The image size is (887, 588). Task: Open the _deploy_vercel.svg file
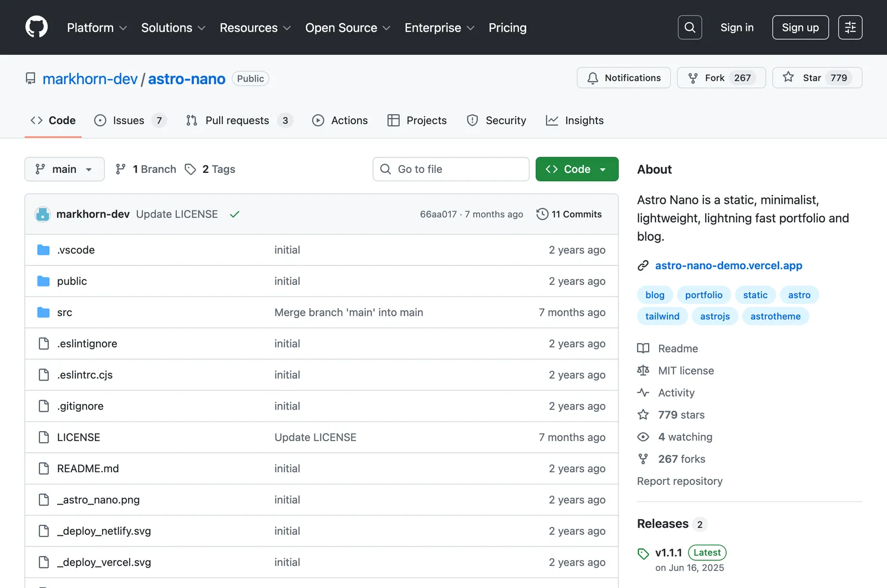coord(104,562)
